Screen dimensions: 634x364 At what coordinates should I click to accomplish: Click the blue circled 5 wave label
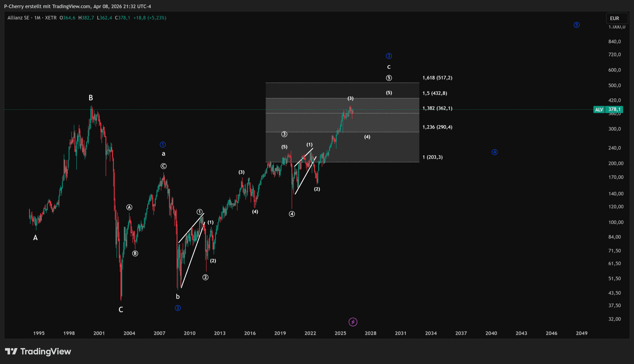[577, 25]
